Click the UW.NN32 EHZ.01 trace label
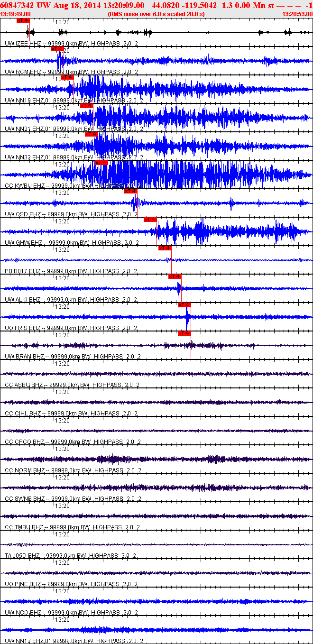Viewport: 313px width, 644px height. (x=28, y=157)
